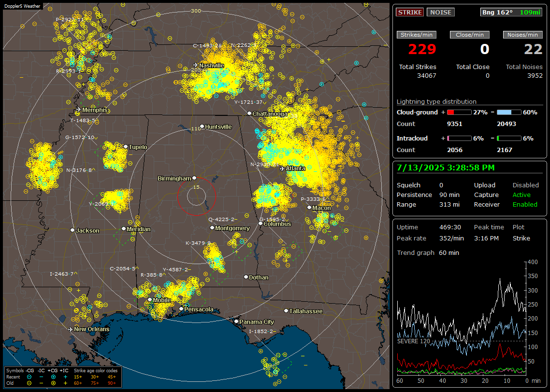Select the Meridian city marker dot
Image resolution: width=550 pixels, height=392 pixels.
[x=124, y=229]
